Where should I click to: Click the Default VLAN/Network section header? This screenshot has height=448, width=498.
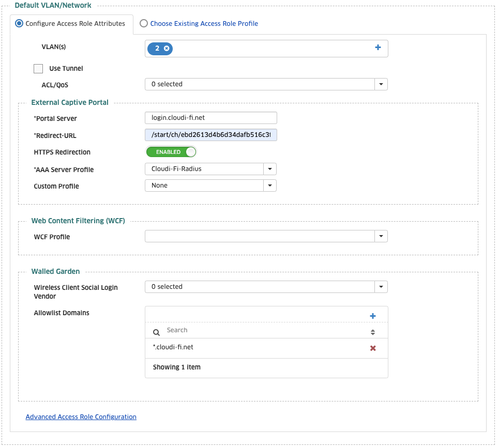click(53, 5)
